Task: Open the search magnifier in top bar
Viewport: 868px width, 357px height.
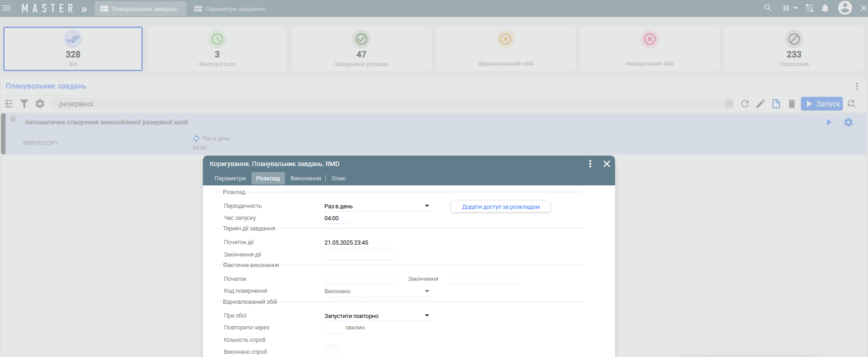Action: pyautogui.click(x=768, y=8)
